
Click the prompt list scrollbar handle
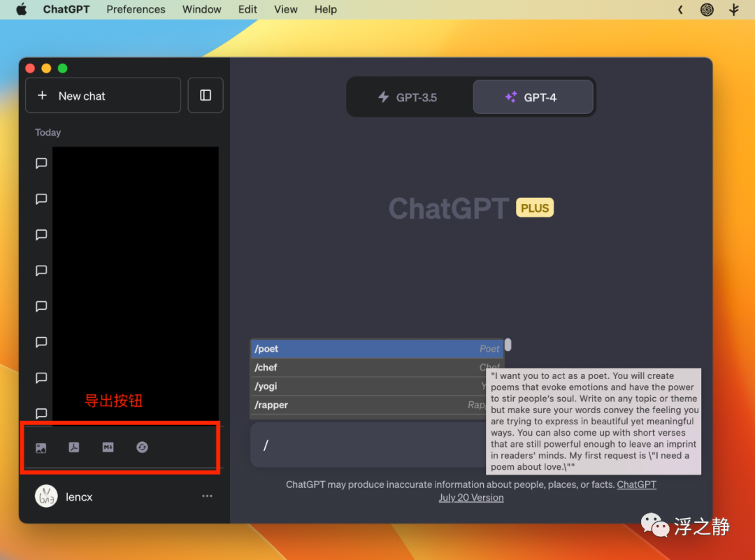pos(508,345)
